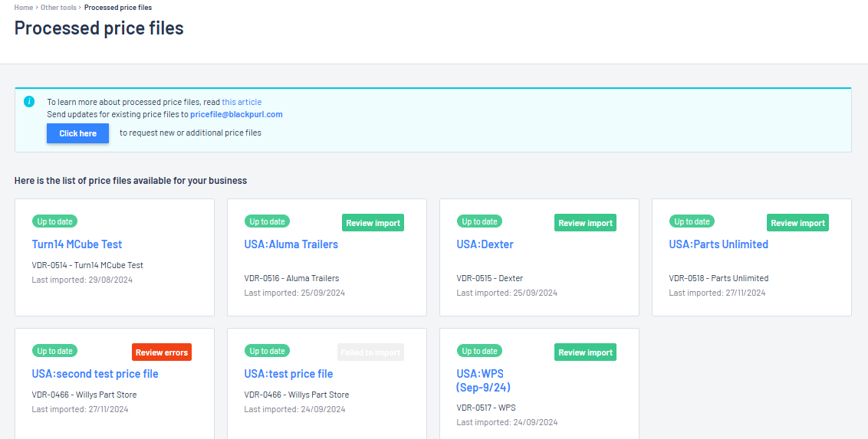Click 'VDR-0466 - Willys Part Store' on USA:test price file card
The width and height of the screenshot is (868, 439).
(297, 395)
